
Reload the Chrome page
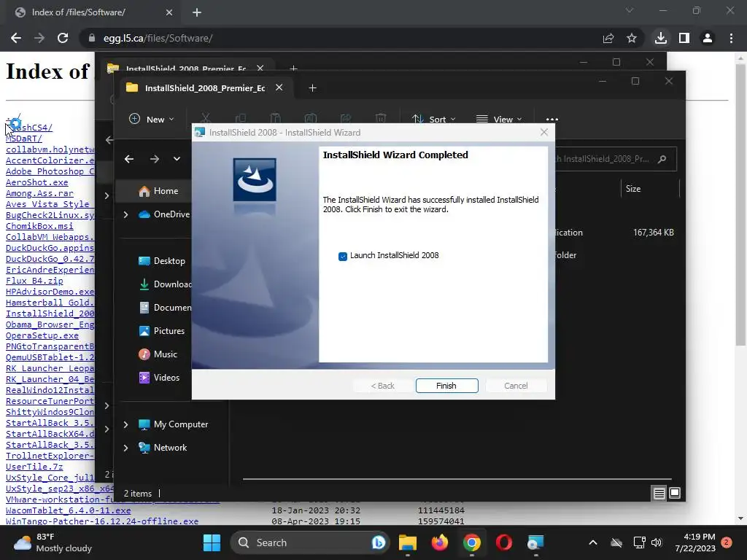[63, 38]
